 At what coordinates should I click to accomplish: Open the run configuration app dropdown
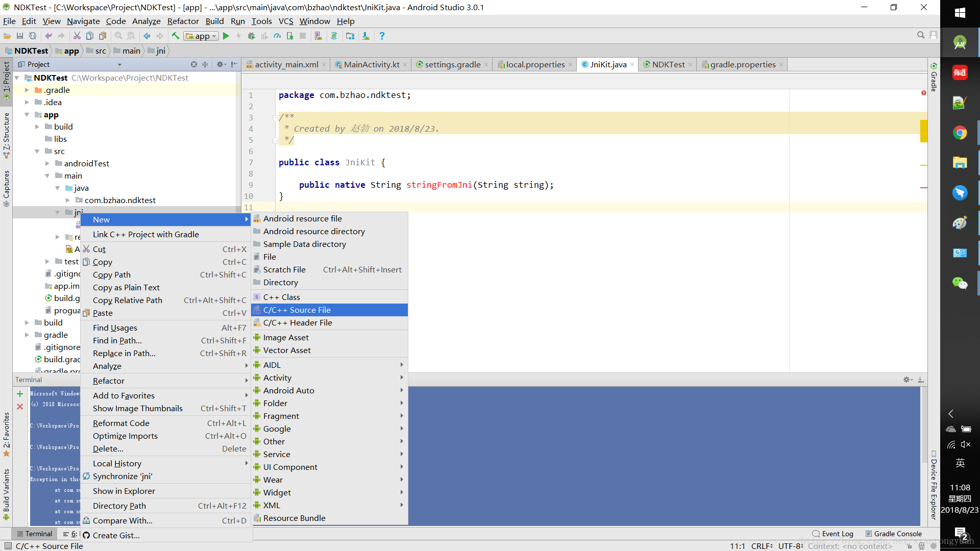(201, 36)
